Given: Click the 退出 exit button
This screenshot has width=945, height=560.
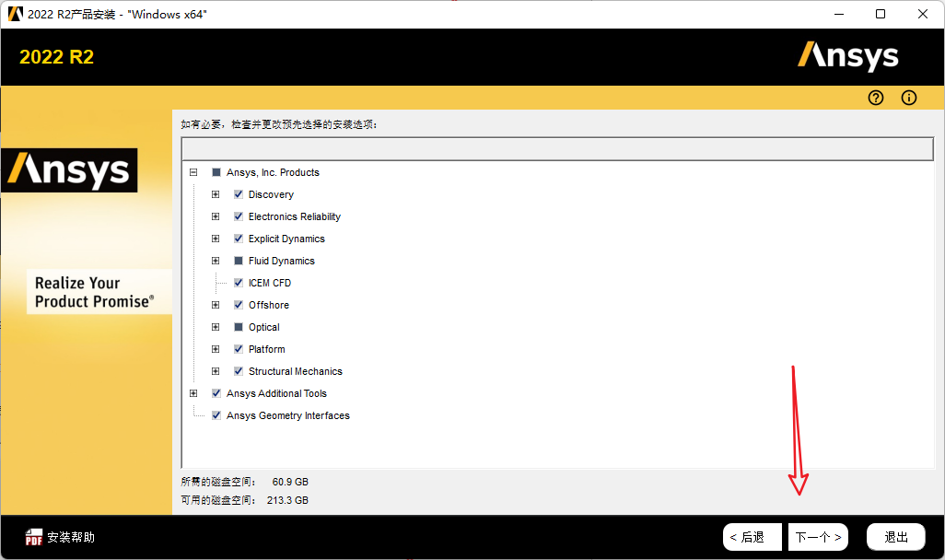Looking at the screenshot, I should click(x=894, y=536).
